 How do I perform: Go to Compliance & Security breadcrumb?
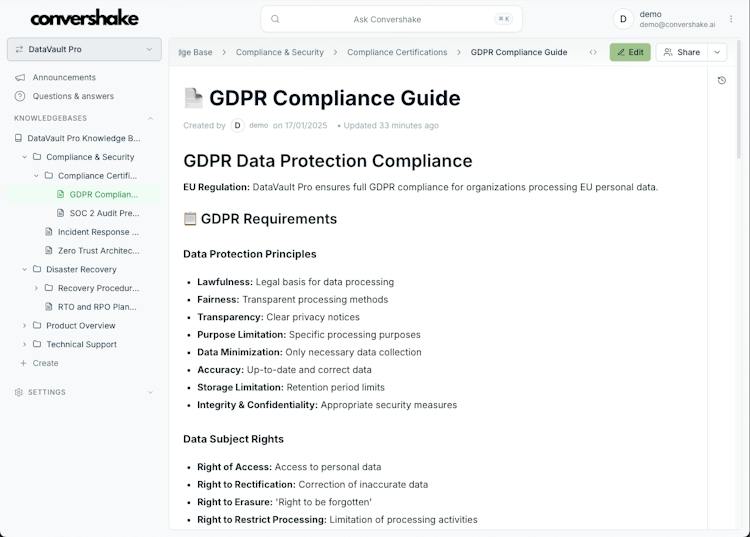279,52
